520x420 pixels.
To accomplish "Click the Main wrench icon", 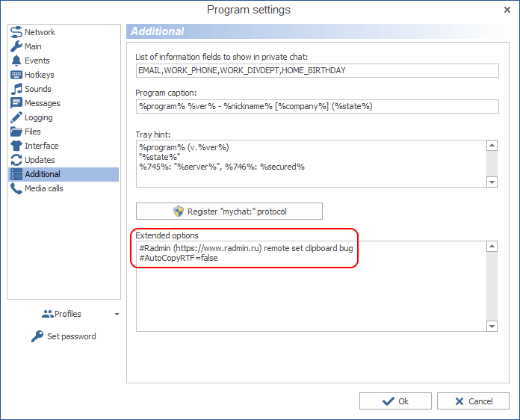I will point(16,46).
